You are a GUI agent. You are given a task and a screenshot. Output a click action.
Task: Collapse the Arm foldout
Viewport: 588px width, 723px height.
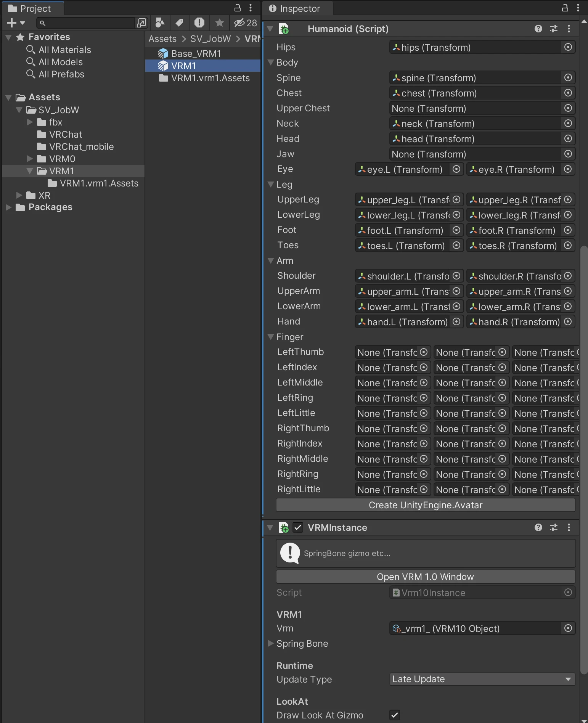(271, 261)
